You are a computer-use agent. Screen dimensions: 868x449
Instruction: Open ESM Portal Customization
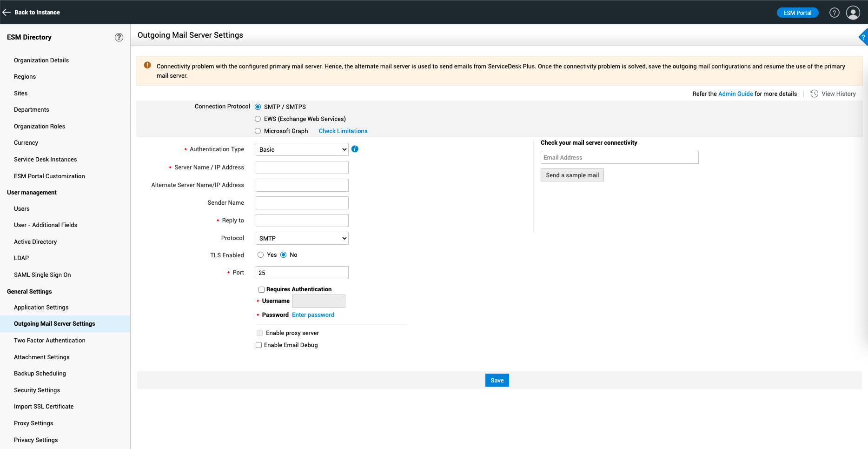coord(49,176)
